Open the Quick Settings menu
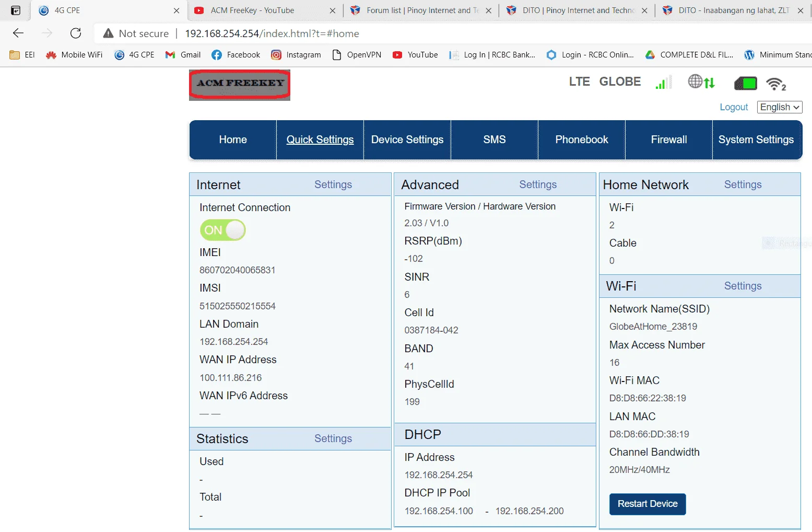The image size is (812, 532). point(320,140)
